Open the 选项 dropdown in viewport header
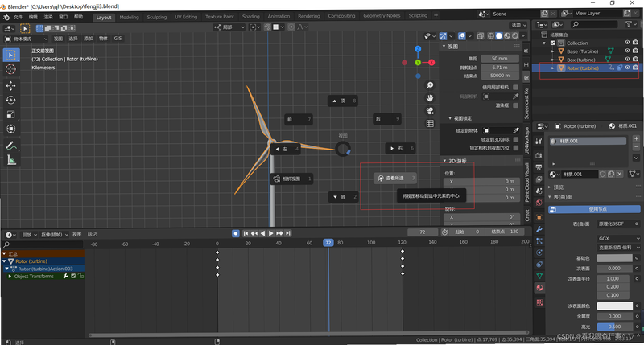Viewport: 644px width, 345px height. pos(518,25)
